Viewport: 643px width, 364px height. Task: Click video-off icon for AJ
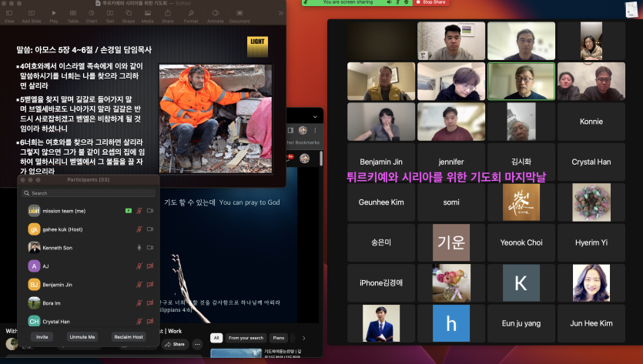[x=150, y=266]
